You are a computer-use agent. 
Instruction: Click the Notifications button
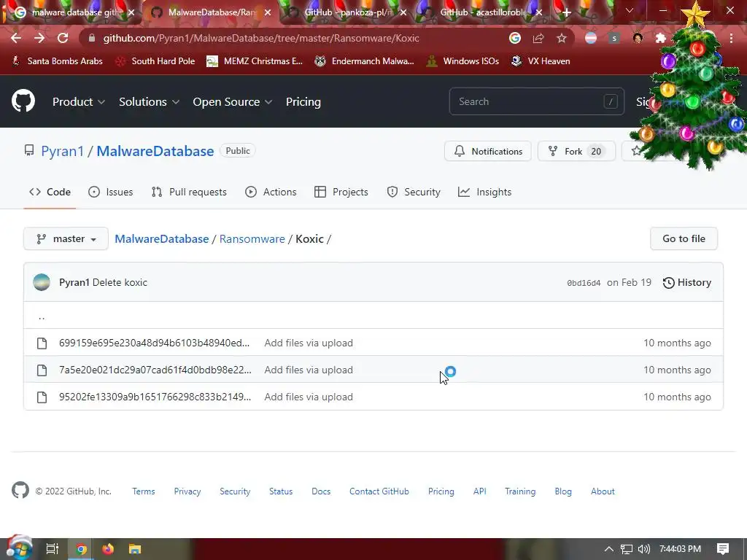click(488, 152)
